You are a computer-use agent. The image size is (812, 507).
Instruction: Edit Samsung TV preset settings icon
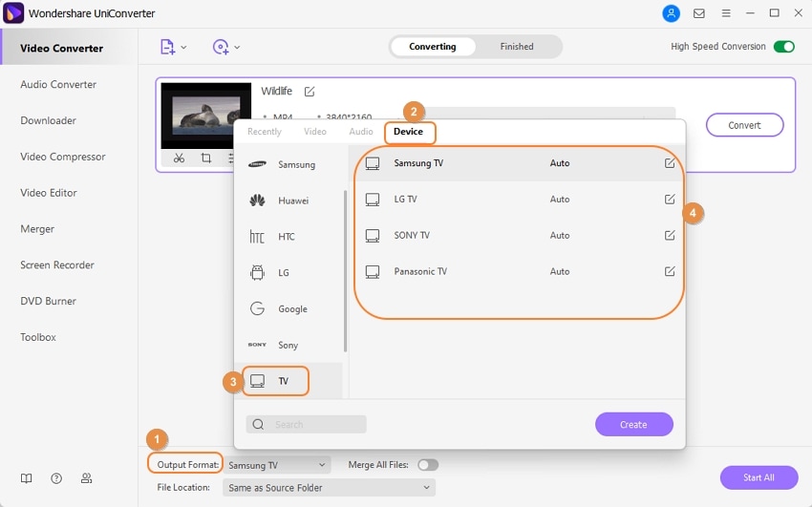pyautogui.click(x=670, y=163)
